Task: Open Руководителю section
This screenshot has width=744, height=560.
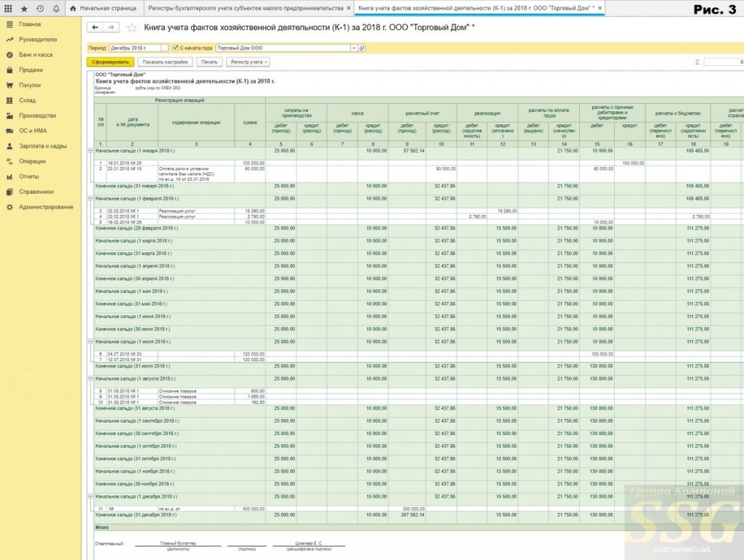Action: point(38,39)
